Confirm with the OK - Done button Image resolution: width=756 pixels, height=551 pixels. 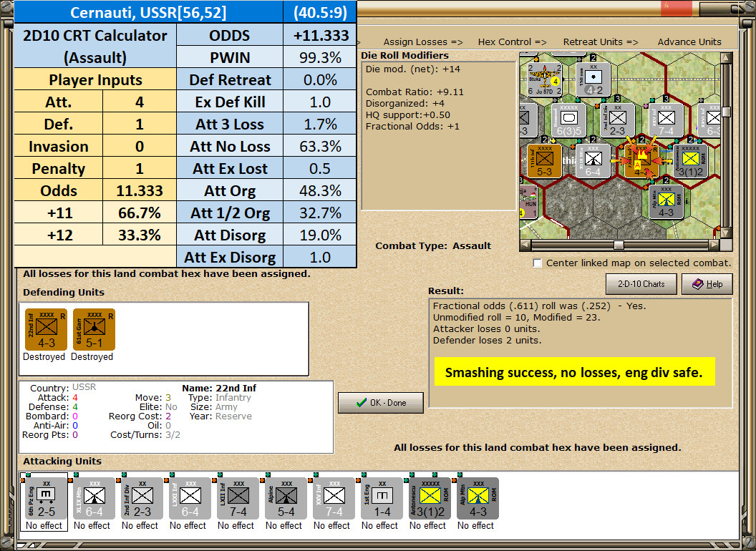point(381,403)
